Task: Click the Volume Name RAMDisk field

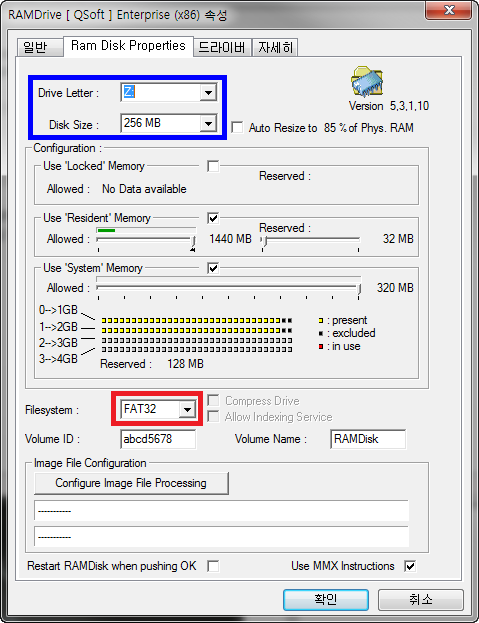Action: click(368, 439)
